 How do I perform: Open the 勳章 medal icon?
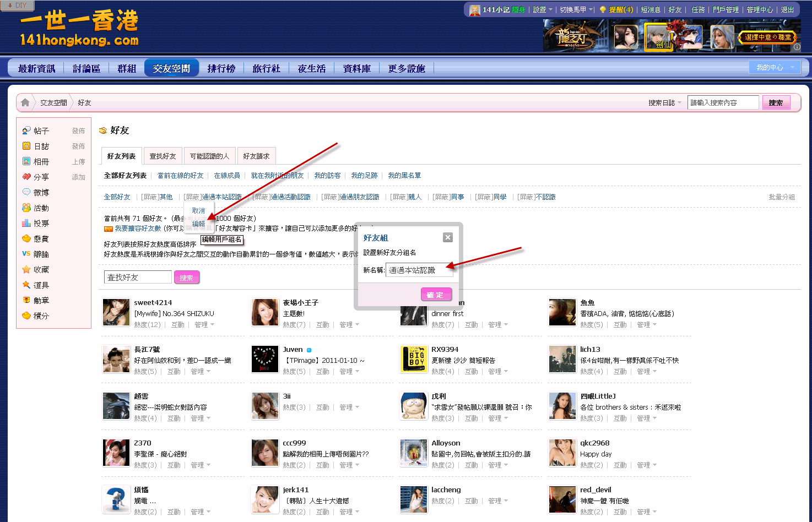(26, 300)
